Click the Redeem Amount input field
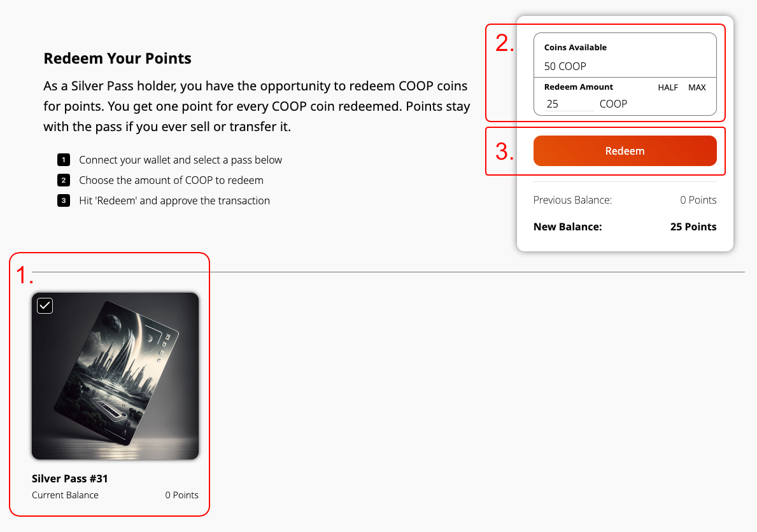 pos(569,104)
